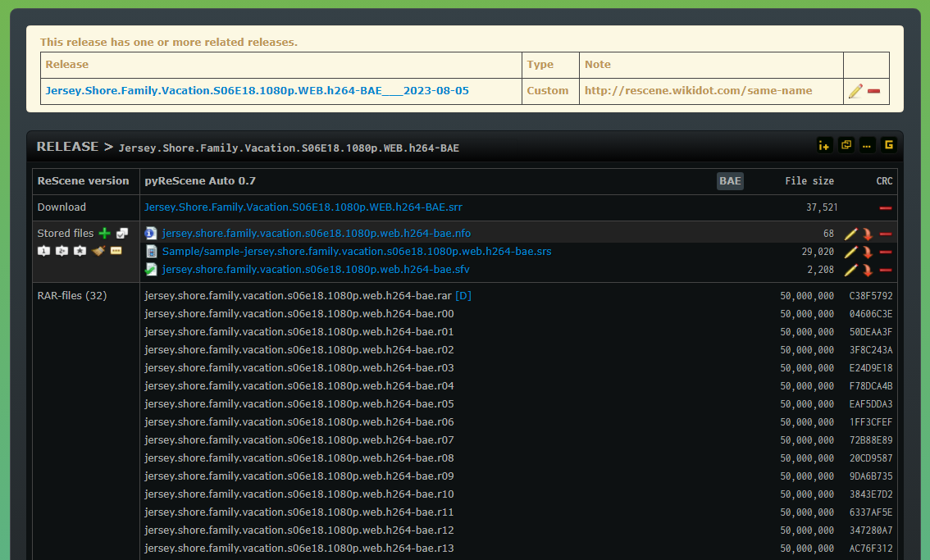The image size is (930, 560).
Task: Move down the srs file with its arrow icon
Action: (x=868, y=251)
